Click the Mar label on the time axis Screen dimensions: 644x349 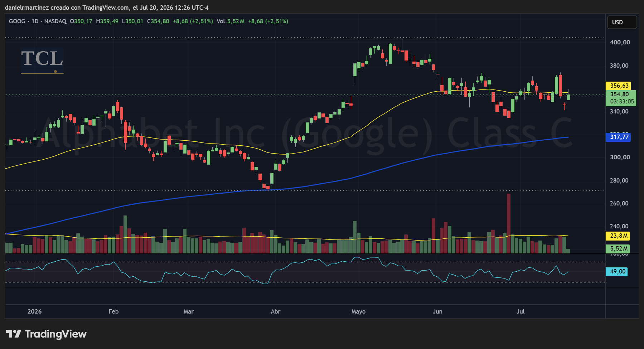[189, 311]
